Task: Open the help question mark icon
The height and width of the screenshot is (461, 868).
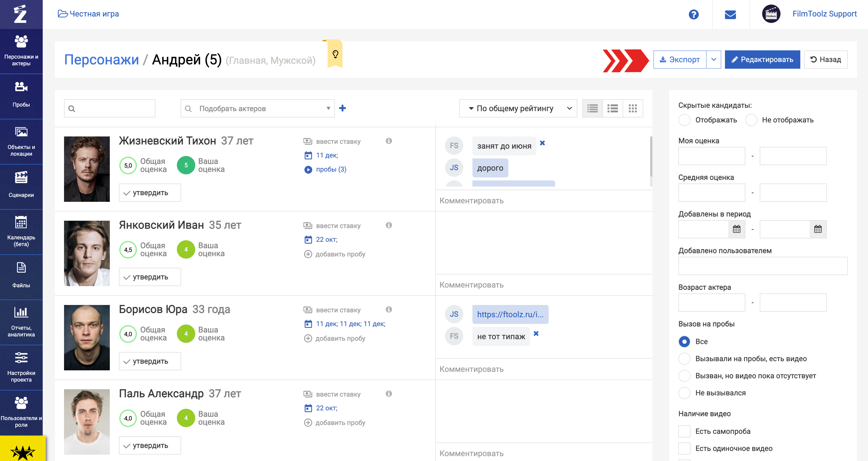Action: point(694,14)
